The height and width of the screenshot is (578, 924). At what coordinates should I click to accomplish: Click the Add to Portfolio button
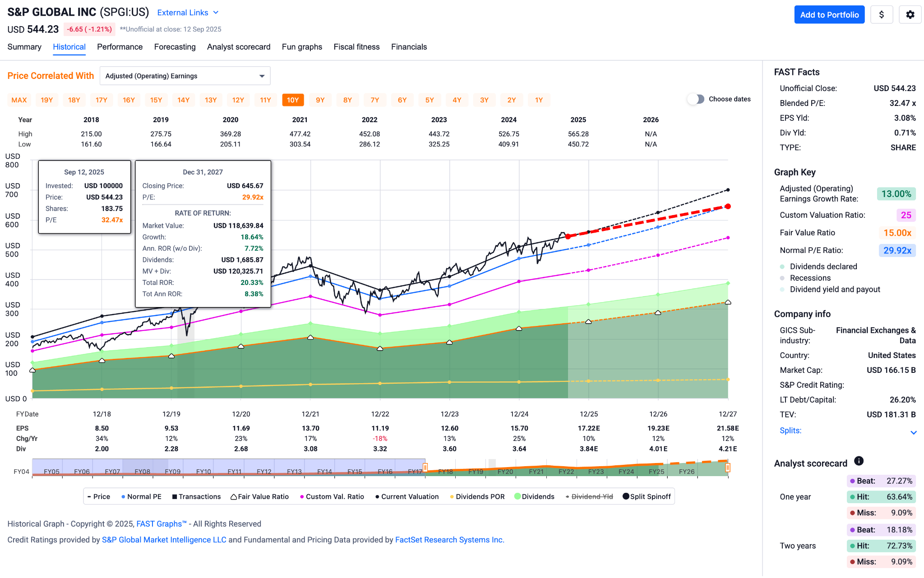[829, 15]
